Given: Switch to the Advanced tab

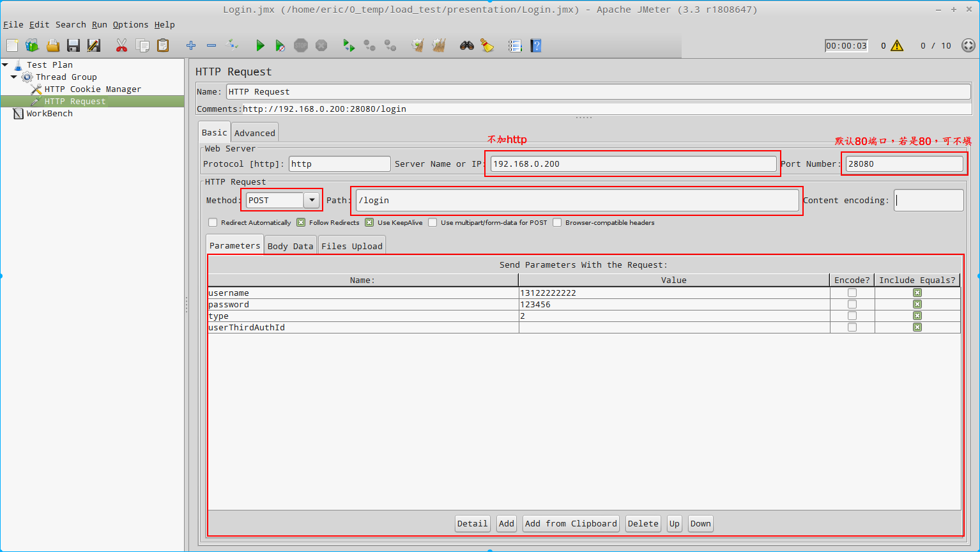Looking at the screenshot, I should [x=255, y=133].
